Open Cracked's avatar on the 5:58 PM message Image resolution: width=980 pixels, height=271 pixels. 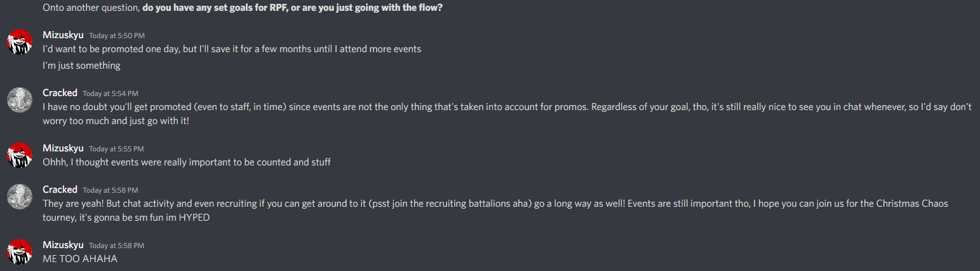pyautogui.click(x=20, y=197)
